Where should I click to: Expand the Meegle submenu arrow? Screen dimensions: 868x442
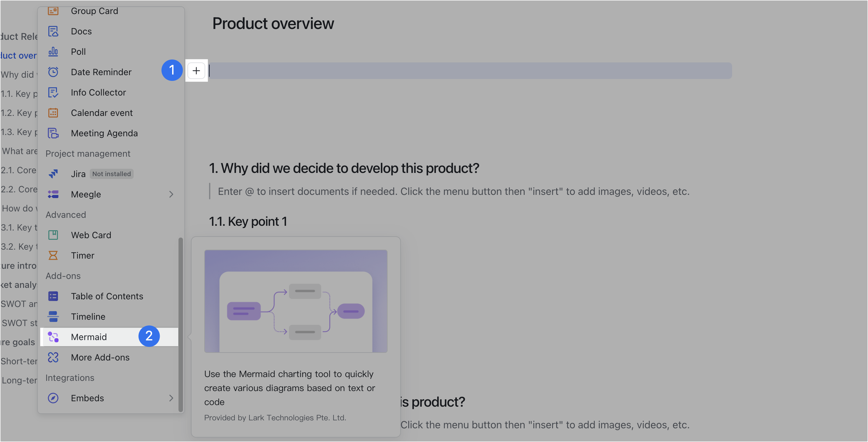tap(171, 194)
